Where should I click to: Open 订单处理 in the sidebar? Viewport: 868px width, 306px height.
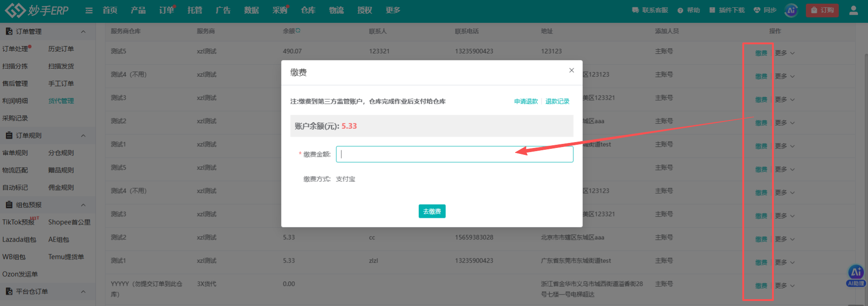pos(15,49)
